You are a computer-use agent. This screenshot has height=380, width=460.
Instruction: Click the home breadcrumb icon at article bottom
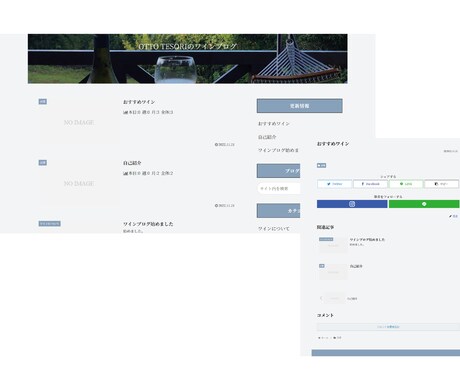[x=319, y=338]
